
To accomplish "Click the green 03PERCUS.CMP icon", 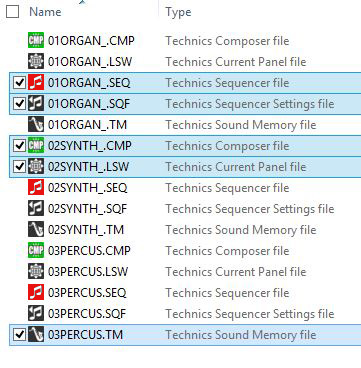I will pyautogui.click(x=36, y=250).
